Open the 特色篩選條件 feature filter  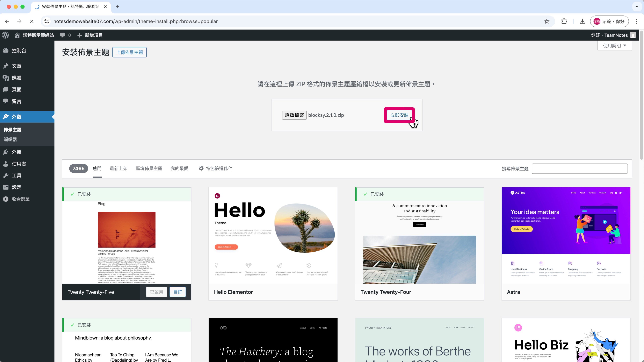tap(216, 168)
